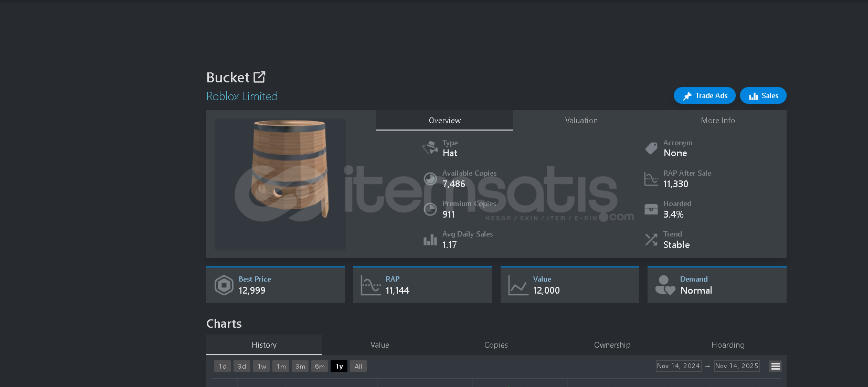Click the RAP card curve icon
This screenshot has height=387, width=868.
click(x=371, y=285)
